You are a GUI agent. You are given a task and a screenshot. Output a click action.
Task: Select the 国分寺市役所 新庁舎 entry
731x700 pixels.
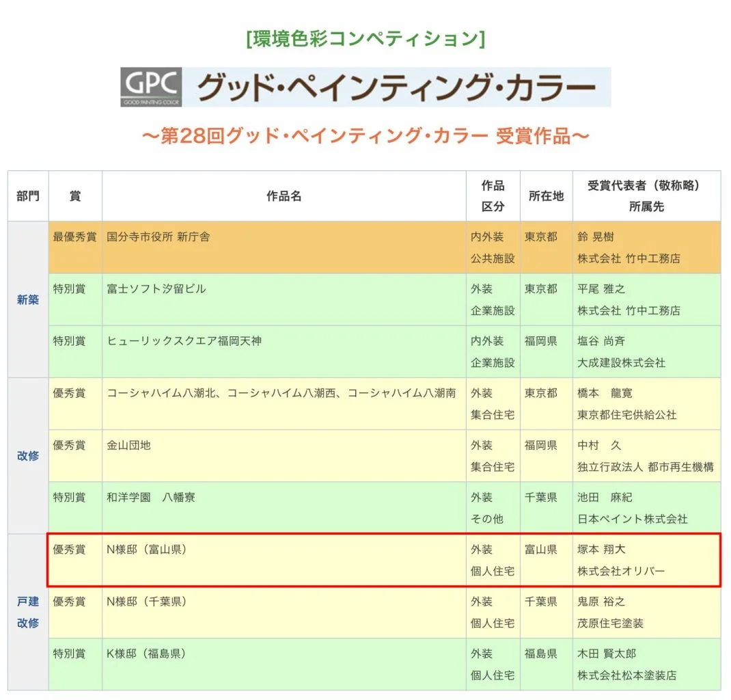[158, 237]
